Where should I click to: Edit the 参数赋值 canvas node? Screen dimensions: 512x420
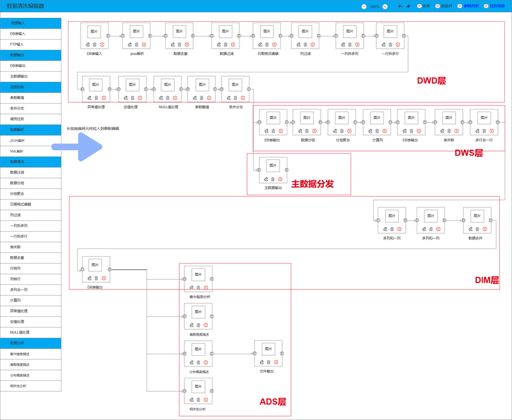[x=195, y=98]
